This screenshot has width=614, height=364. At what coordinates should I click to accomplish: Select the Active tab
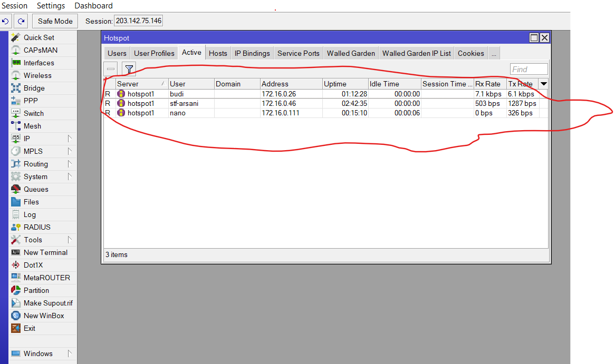point(191,53)
